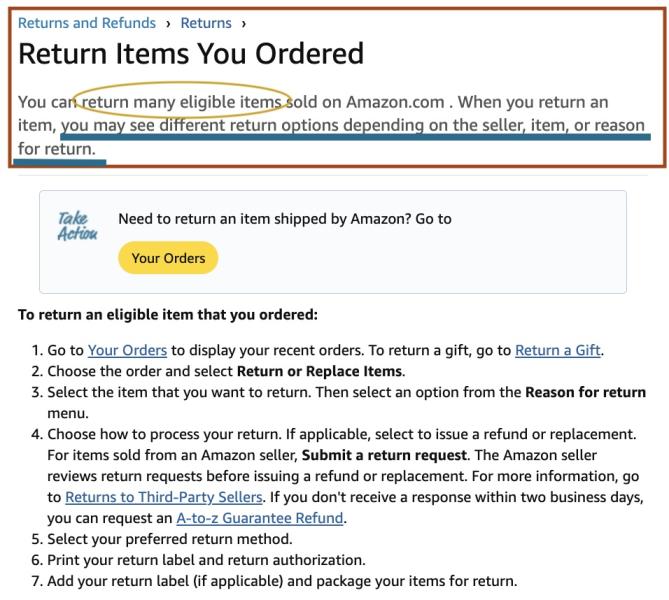This screenshot has height=600, width=669.
Task: Open the A-to-z Guarantee Refund link
Action: pos(260,518)
